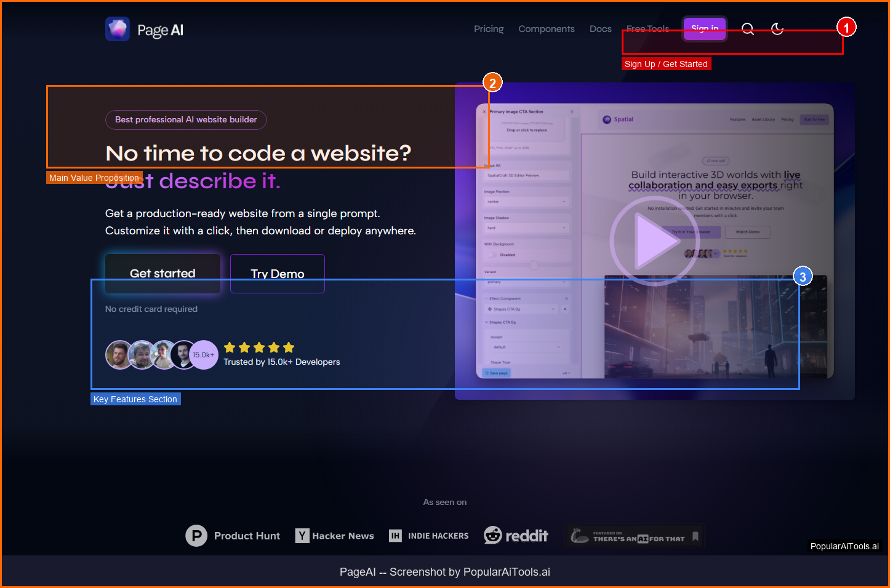The width and height of the screenshot is (890, 588).
Task: Open the Docs nav link
Action: click(x=600, y=29)
